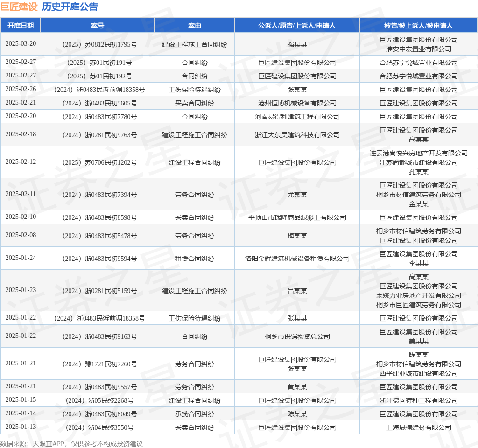Click plaintiff 尤某某
Screen dimensions: 478x448
point(297,195)
